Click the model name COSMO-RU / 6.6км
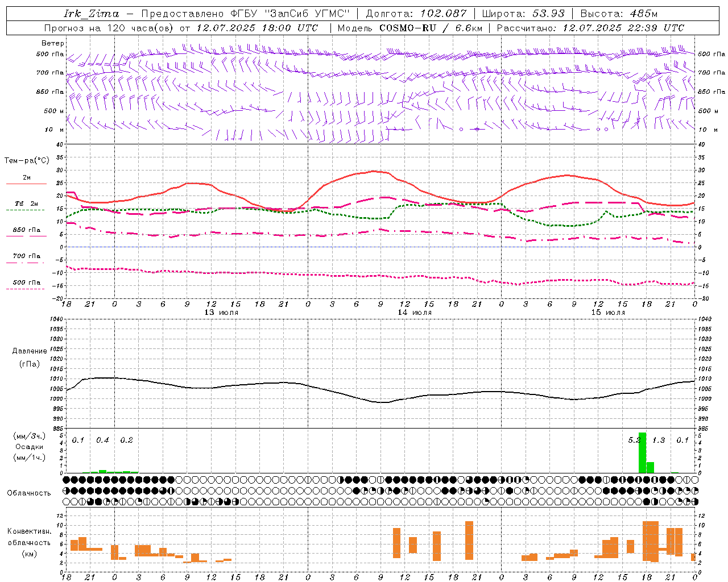This screenshot has height=582, width=728. pos(431,28)
